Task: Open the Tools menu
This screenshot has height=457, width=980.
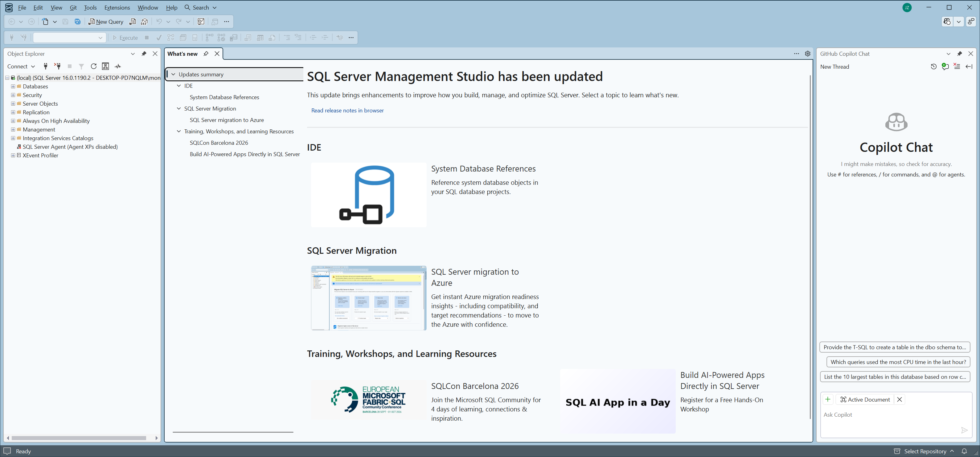Action: [90, 8]
